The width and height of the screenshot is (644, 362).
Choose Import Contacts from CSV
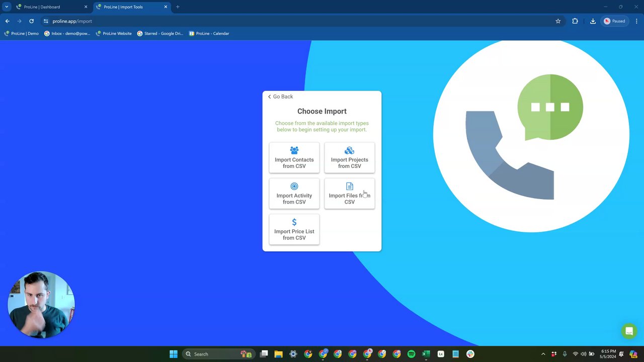point(294,157)
